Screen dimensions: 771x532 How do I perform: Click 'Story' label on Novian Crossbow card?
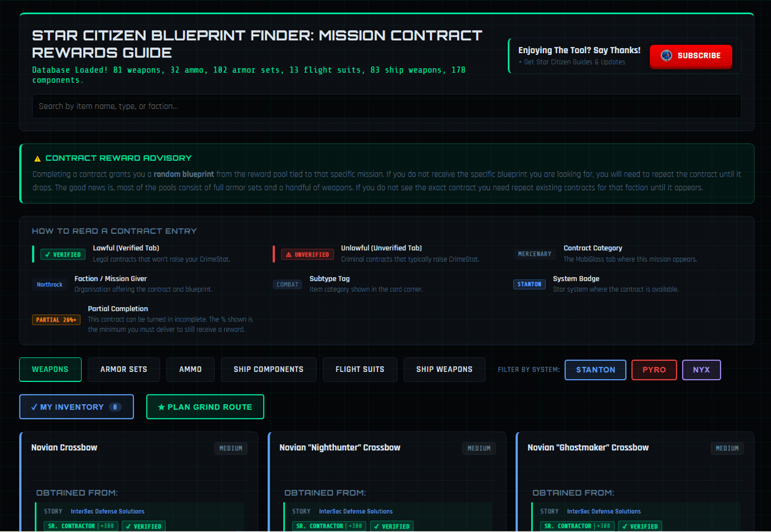[53, 511]
